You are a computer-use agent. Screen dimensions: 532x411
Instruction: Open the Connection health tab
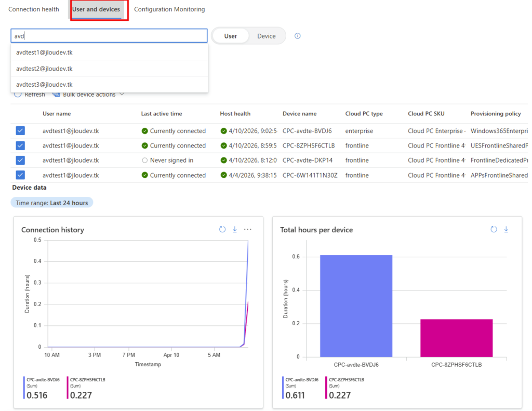34,9
